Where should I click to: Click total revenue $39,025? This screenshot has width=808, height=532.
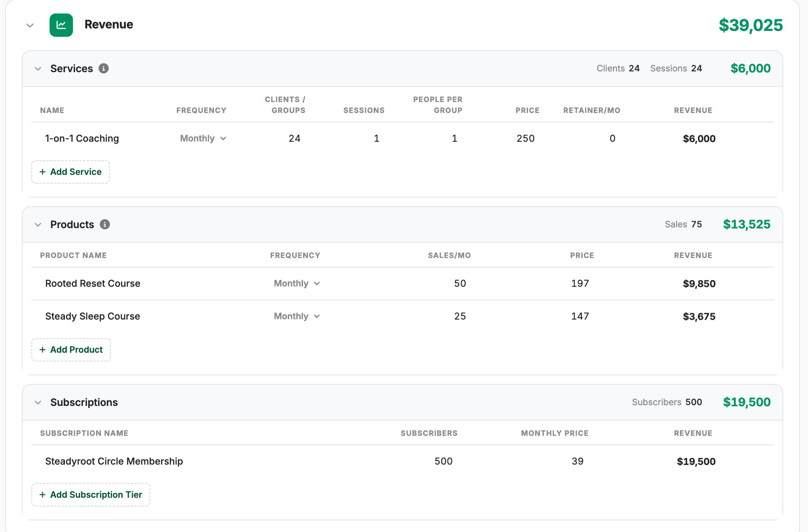pyautogui.click(x=751, y=25)
